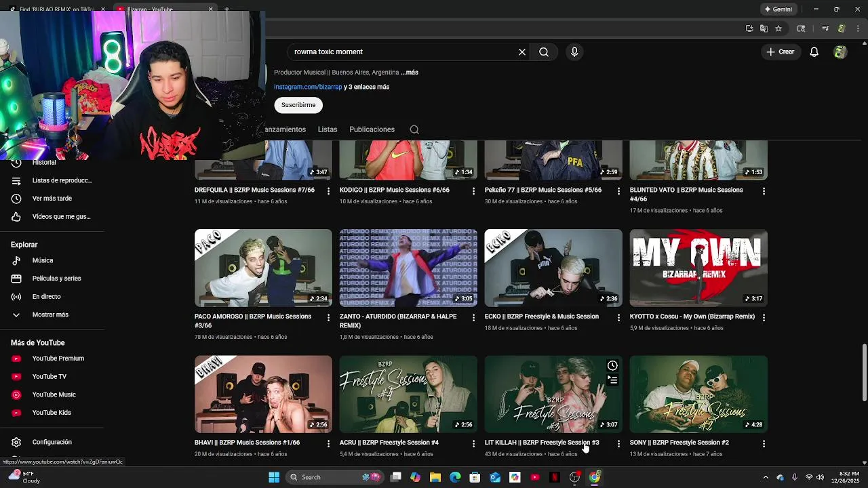Open YouTube notifications bell
The width and height of the screenshot is (868, 488).
tap(814, 52)
